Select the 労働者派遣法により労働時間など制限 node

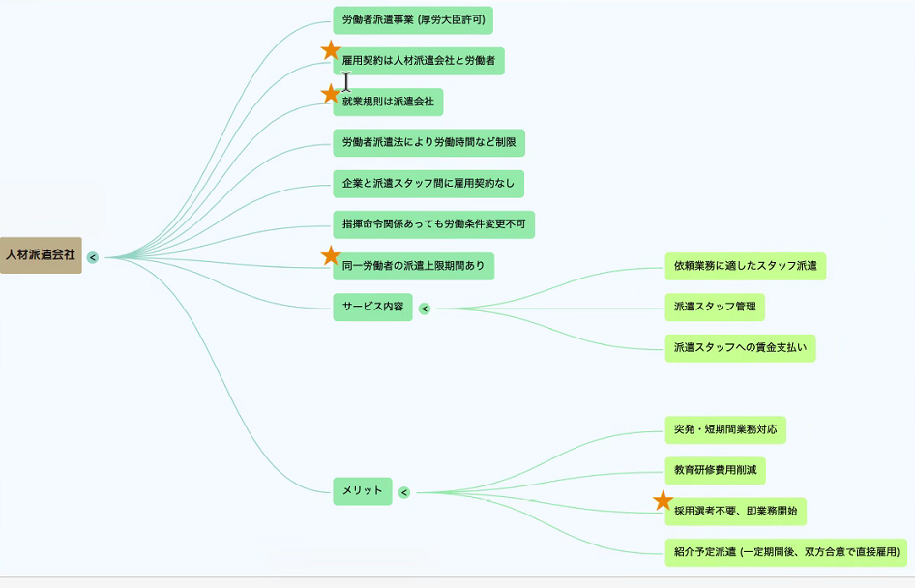(428, 143)
